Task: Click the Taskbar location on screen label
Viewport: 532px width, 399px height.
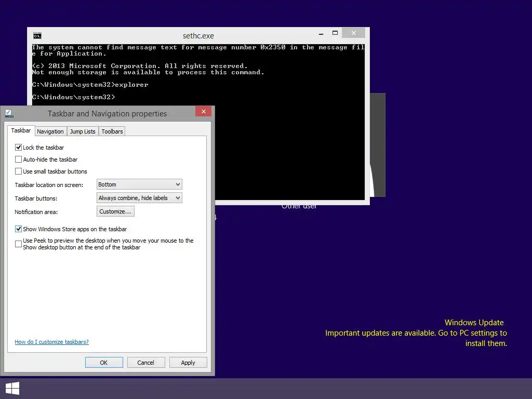Action: pyautogui.click(x=49, y=185)
